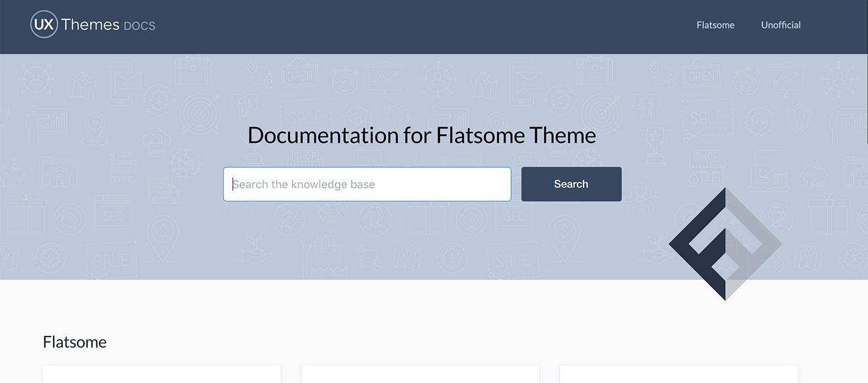
Task: Open the Unofficial navigation menu item
Action: [x=781, y=25]
